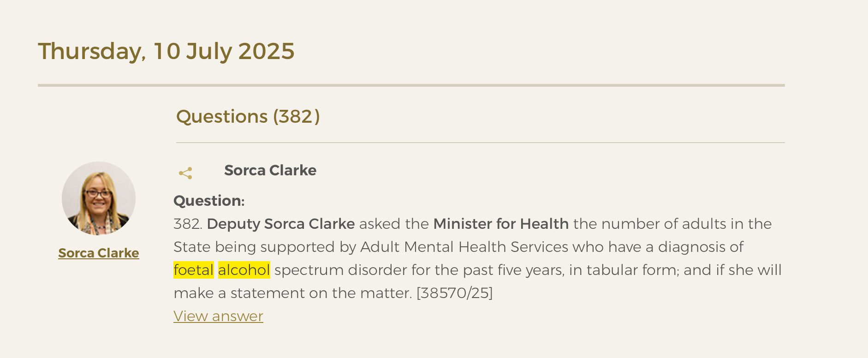Click the highlighted word alcohol

point(244,270)
